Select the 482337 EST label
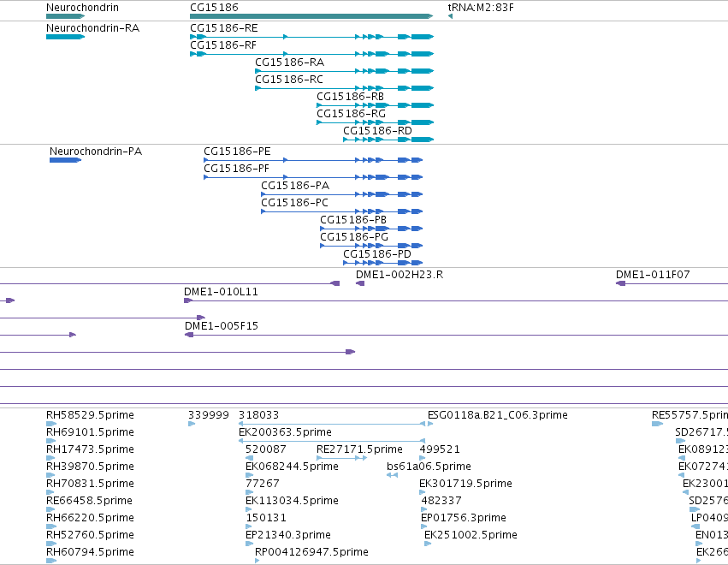This screenshot has width=728, height=565. [x=441, y=501]
